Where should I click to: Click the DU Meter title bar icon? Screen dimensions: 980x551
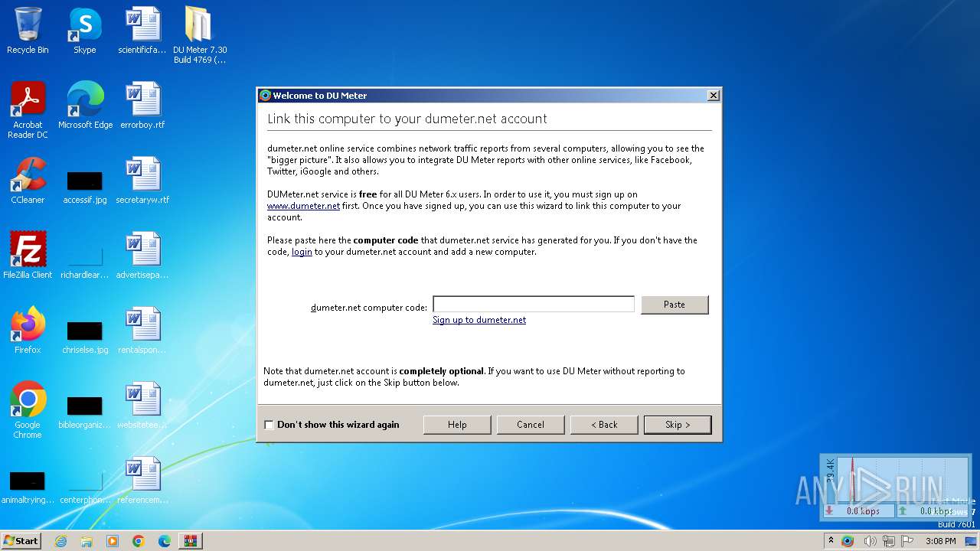[x=266, y=96]
